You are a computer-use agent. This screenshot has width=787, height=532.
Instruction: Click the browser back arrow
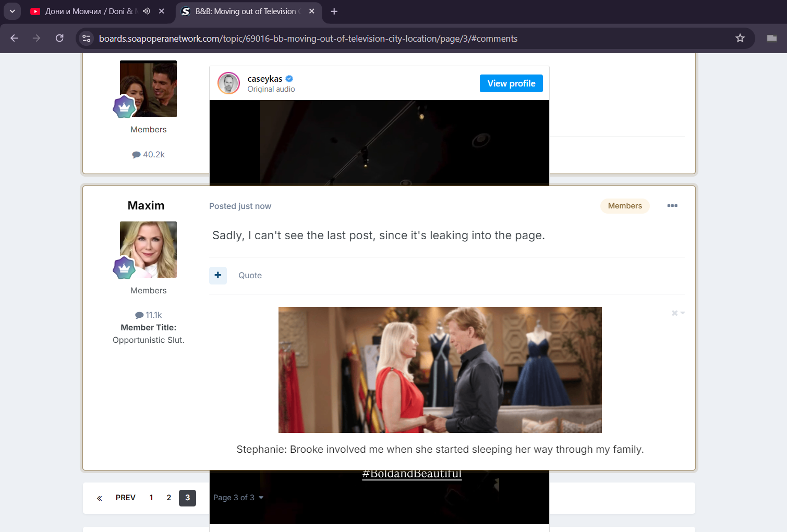click(14, 38)
